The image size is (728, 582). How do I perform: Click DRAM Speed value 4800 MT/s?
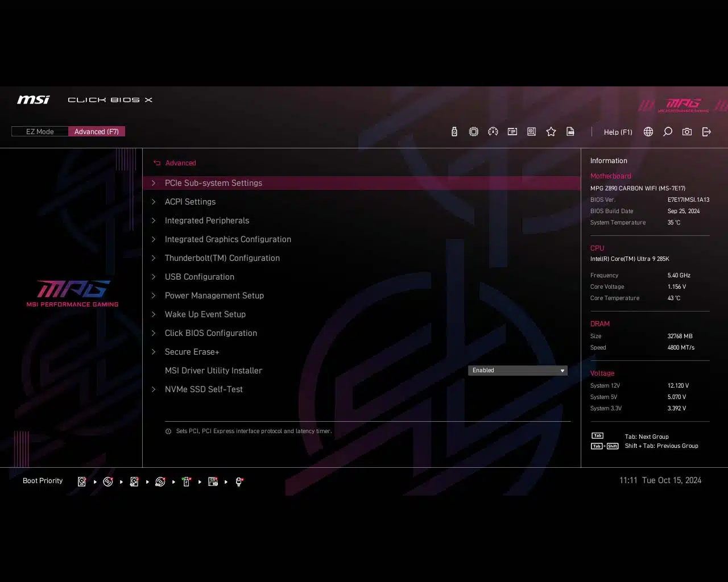click(681, 347)
